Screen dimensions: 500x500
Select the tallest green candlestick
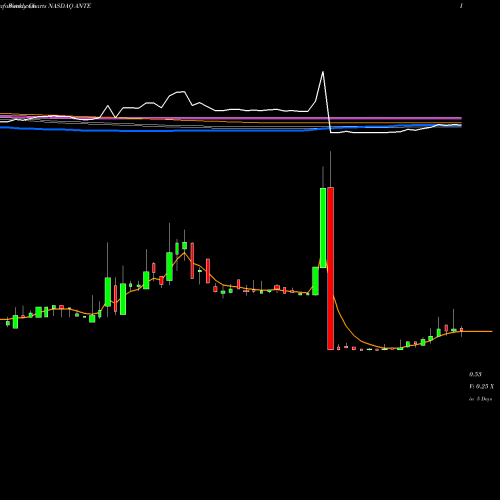pyautogui.click(x=323, y=228)
